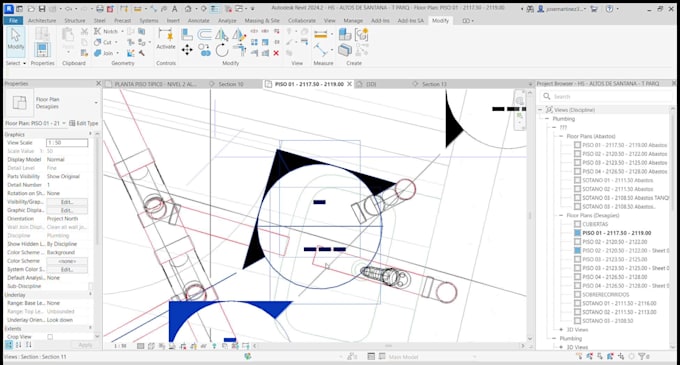Click the red Delete X icon
Screen dimensions: 680x365
(276, 53)
